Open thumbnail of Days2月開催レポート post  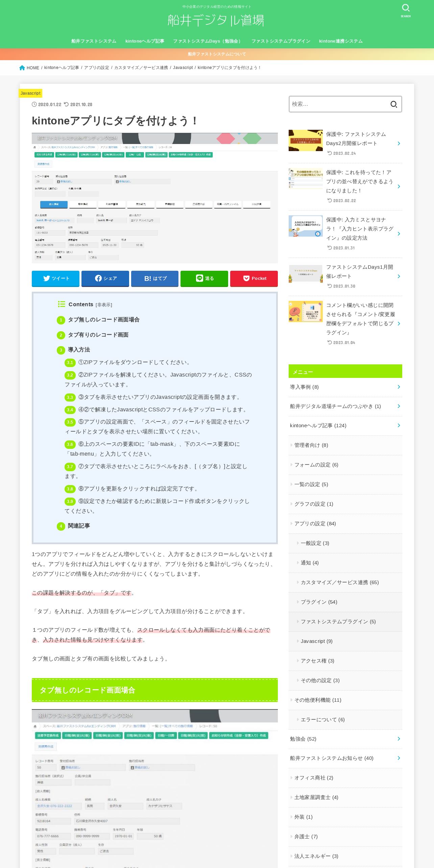(x=306, y=140)
